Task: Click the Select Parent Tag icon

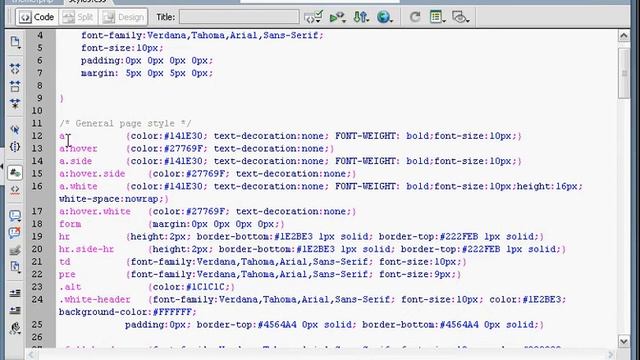Action: tap(15, 130)
